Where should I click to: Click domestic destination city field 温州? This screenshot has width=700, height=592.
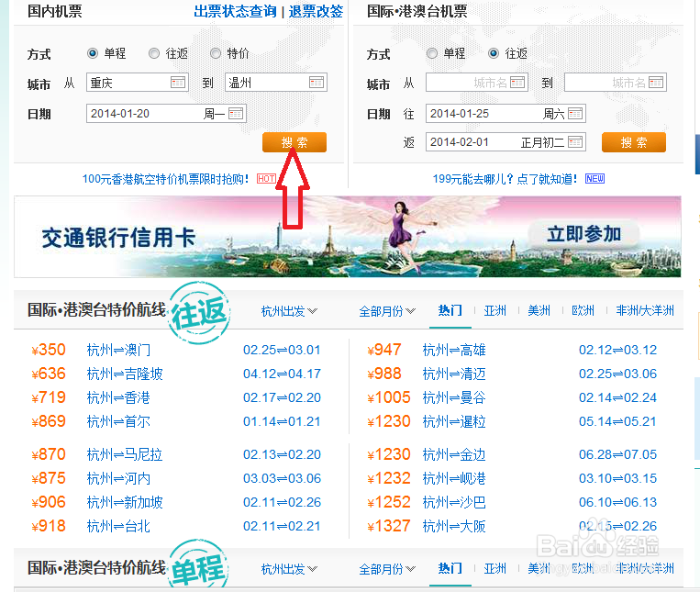276,83
